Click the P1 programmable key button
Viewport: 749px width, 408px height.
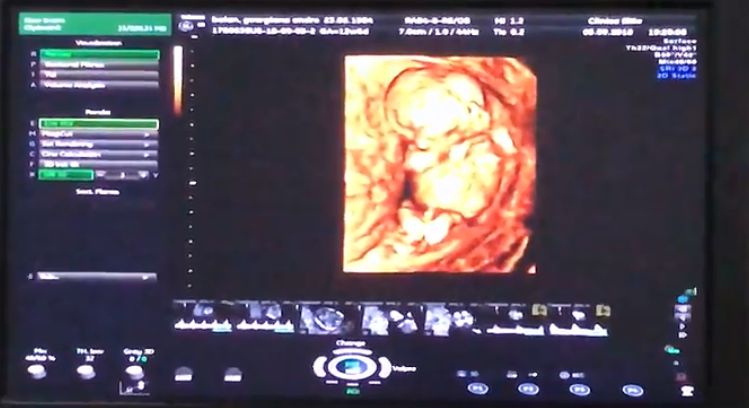pyautogui.click(x=477, y=389)
